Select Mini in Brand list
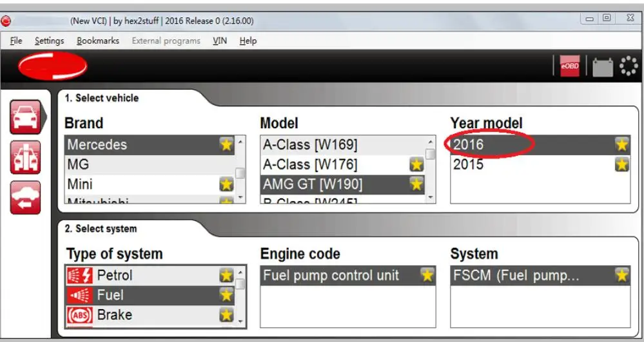Screen dimensions: 644x342 (x=150, y=184)
